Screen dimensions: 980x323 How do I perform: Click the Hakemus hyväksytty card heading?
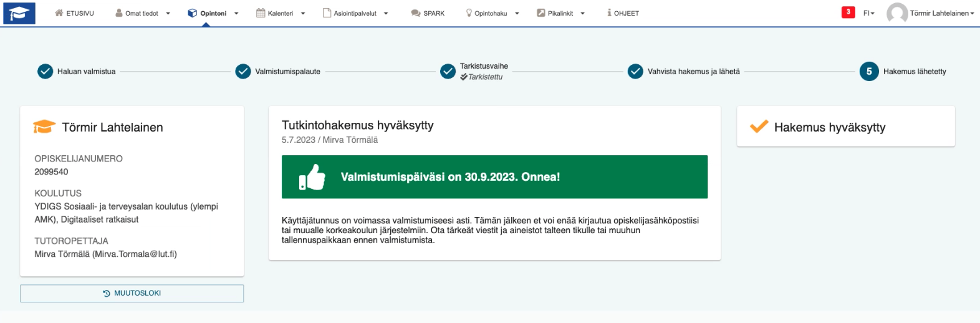coord(830,127)
